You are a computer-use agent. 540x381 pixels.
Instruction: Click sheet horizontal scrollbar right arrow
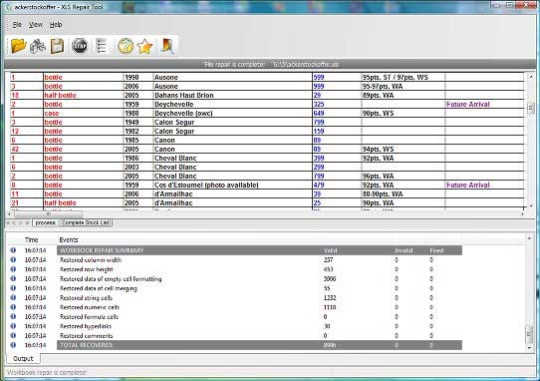pos(522,214)
